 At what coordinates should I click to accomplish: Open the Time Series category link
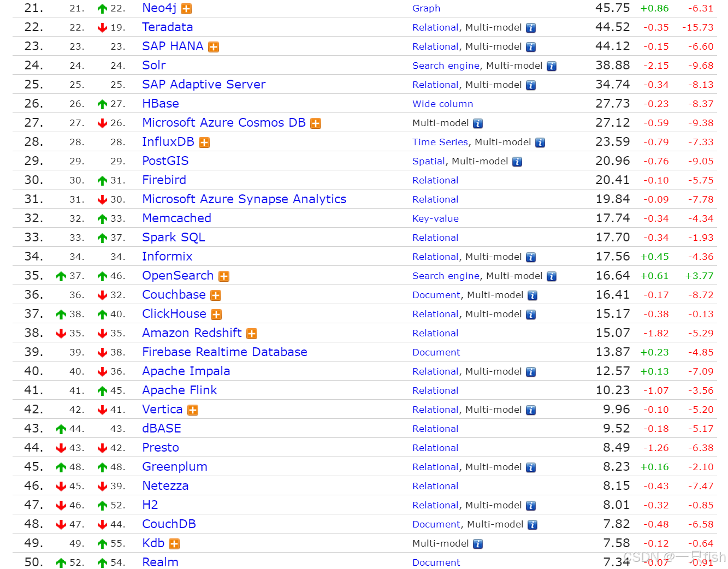coord(440,142)
